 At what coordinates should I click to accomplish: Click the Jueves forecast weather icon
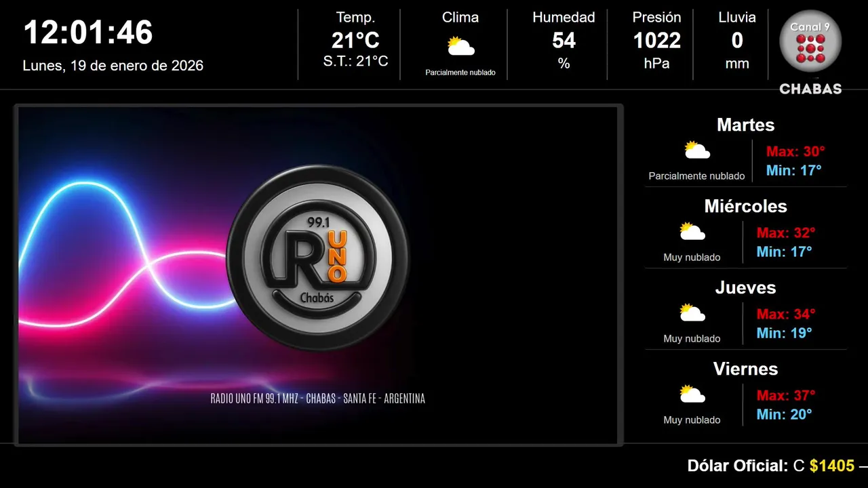tap(692, 312)
